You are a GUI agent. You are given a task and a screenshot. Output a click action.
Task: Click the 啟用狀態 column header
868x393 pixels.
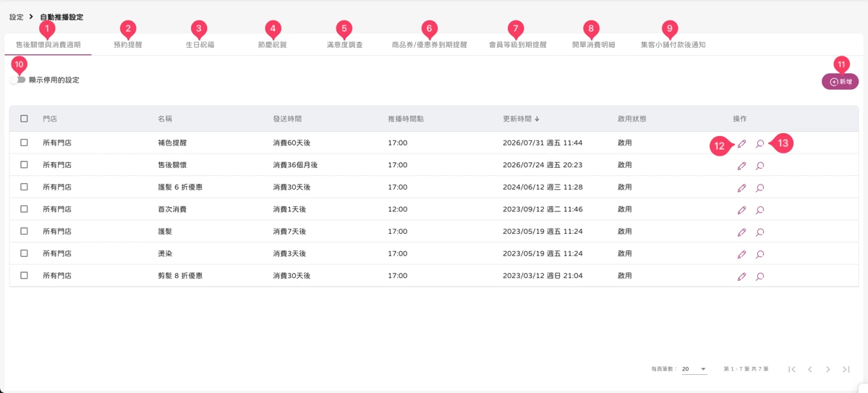(632, 119)
